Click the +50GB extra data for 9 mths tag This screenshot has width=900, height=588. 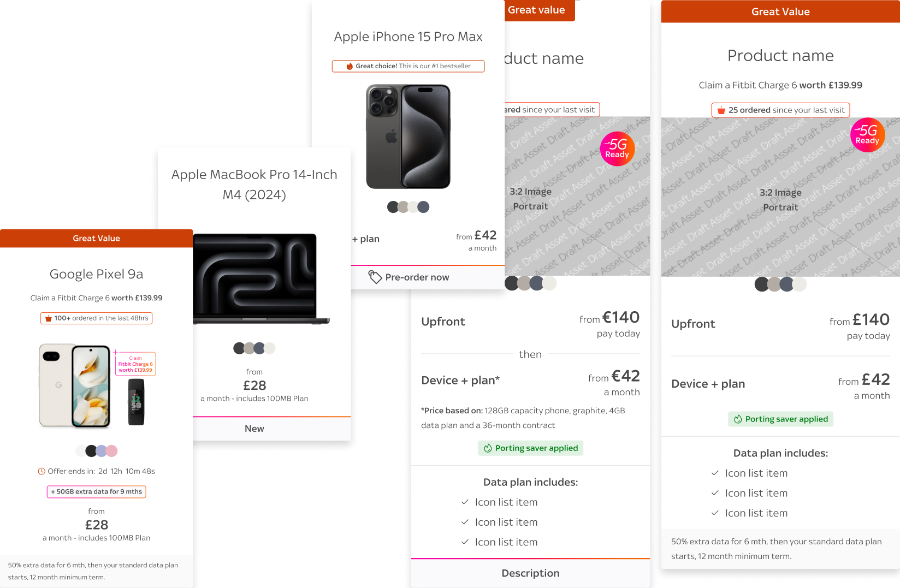click(x=97, y=492)
